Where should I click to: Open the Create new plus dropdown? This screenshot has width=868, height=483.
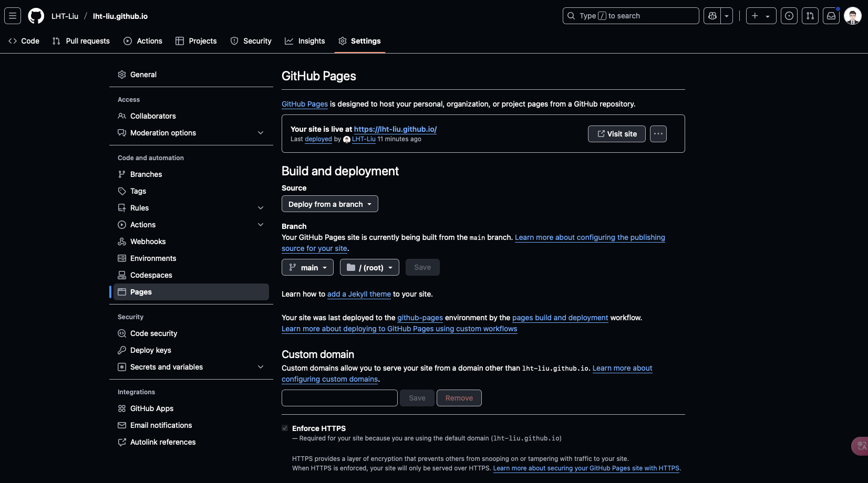click(x=761, y=16)
